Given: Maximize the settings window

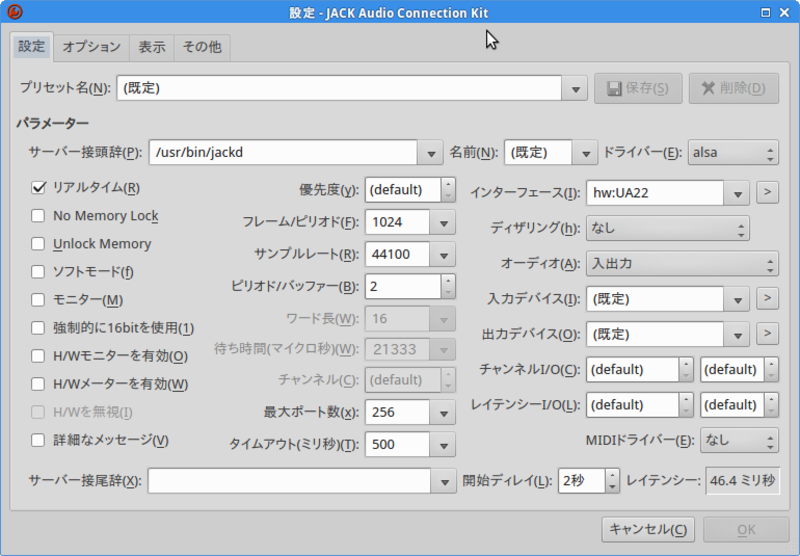Looking at the screenshot, I should pos(765,12).
